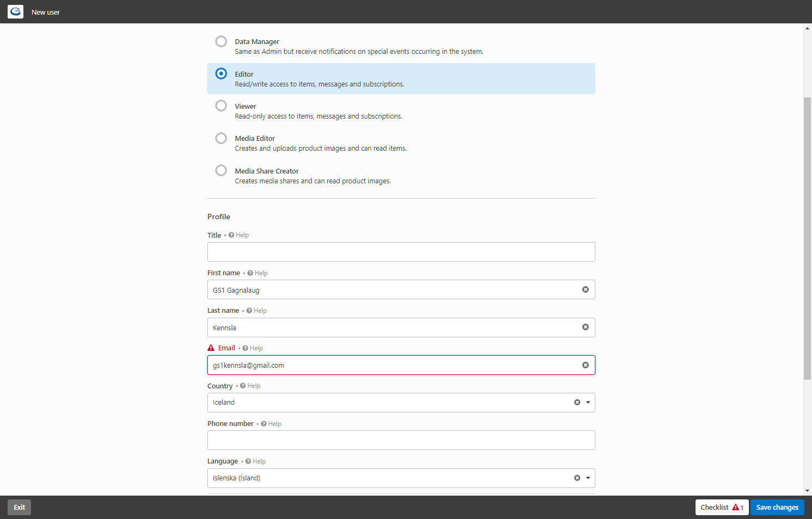Clear the Email field value
Image resolution: width=812 pixels, height=519 pixels.
(x=586, y=365)
